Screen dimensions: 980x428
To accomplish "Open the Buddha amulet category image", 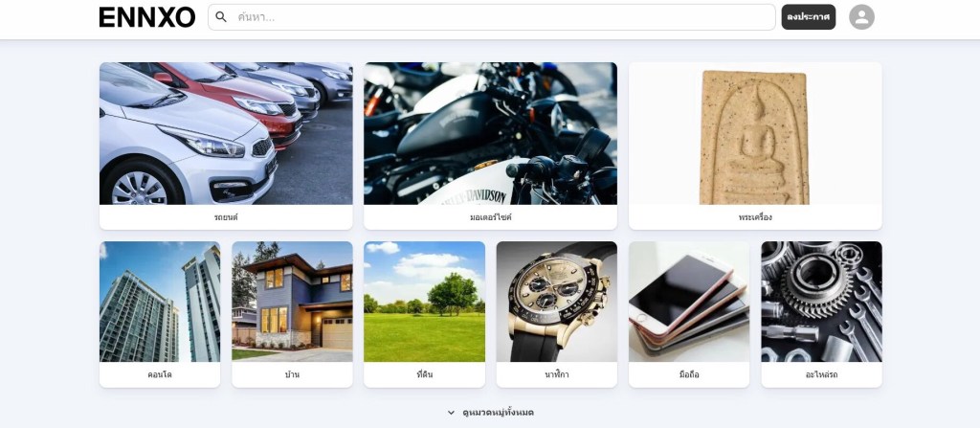I will [755, 133].
